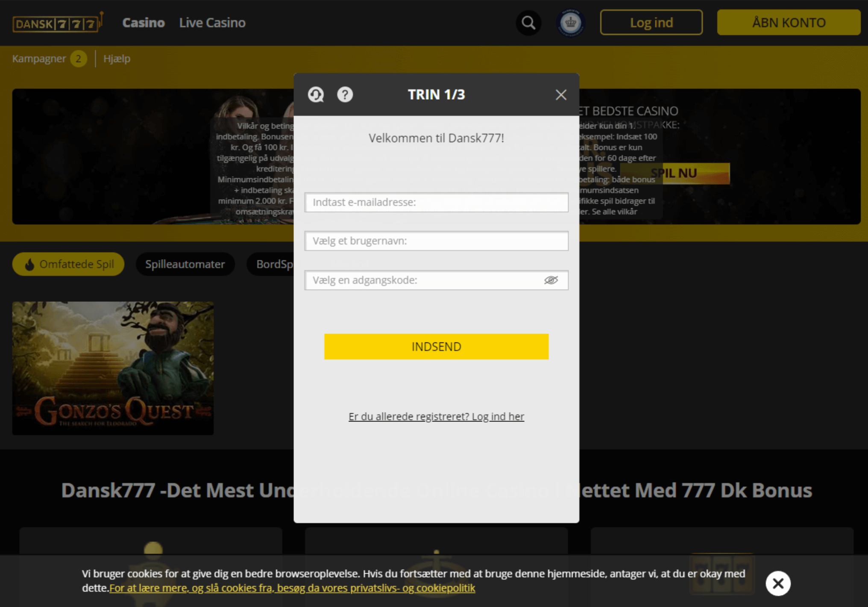
Task: Focus the e-mailadresse input field
Action: 436,202
